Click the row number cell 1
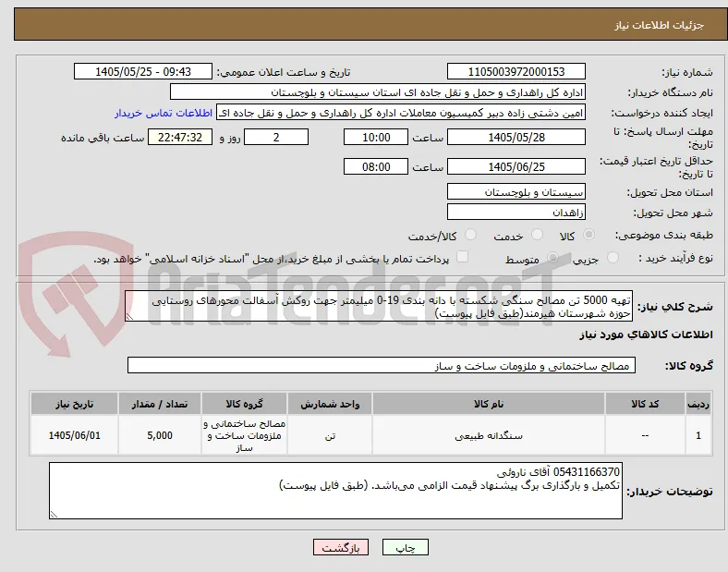The height and width of the screenshot is (572, 728). pos(698,435)
